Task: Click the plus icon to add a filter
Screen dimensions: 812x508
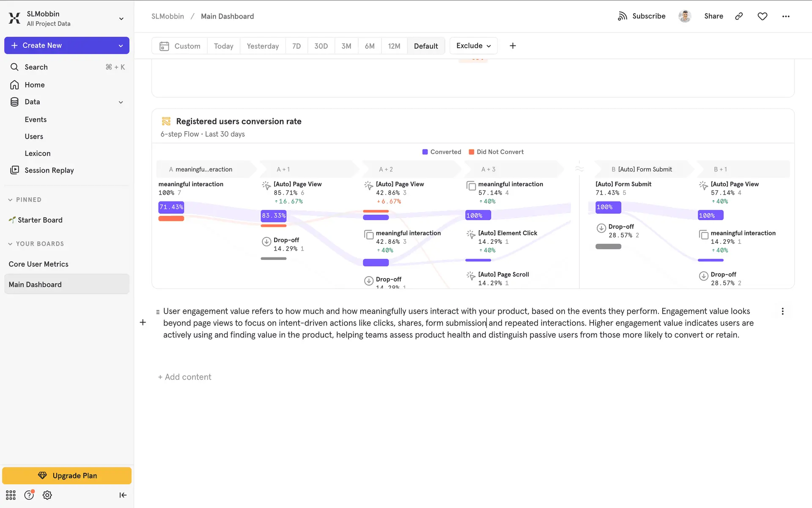Action: 513,46
